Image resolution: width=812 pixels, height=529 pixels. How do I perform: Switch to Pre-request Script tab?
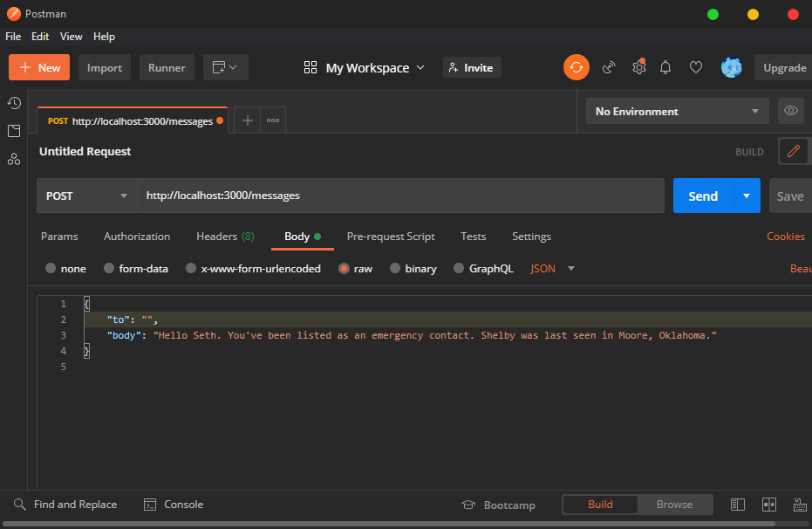pyautogui.click(x=391, y=237)
